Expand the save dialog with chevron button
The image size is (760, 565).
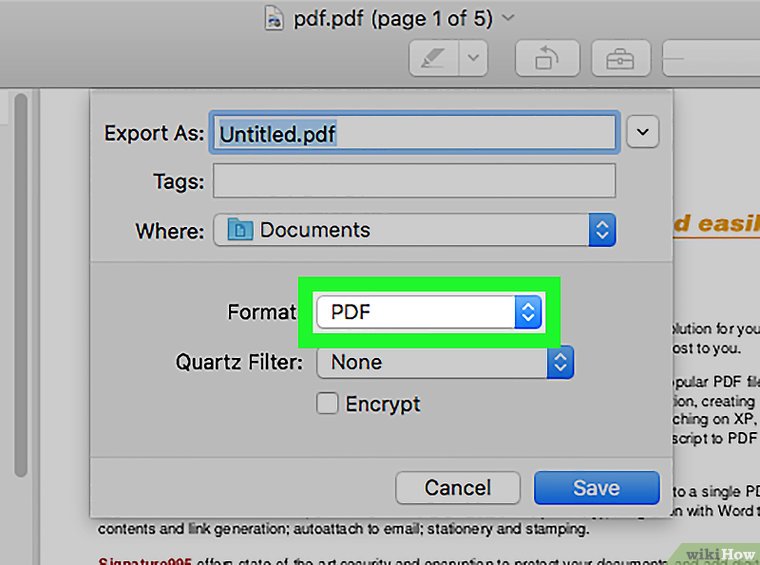pyautogui.click(x=642, y=132)
